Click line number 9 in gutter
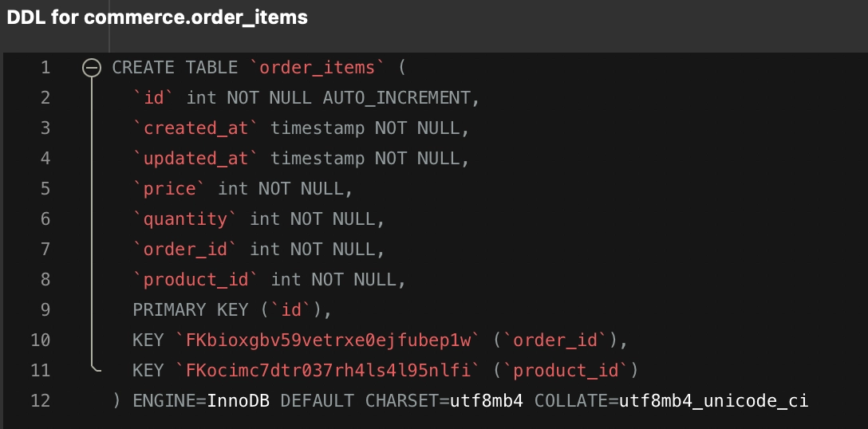This screenshot has height=429, width=868. click(x=45, y=310)
